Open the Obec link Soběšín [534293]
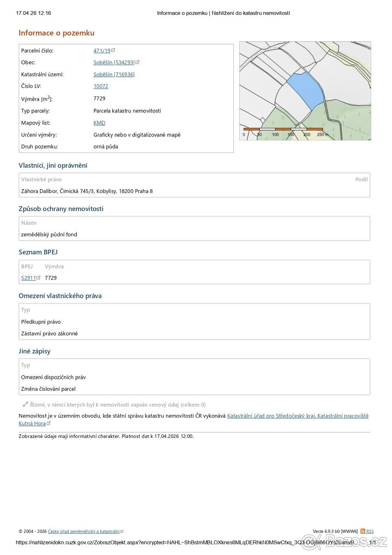Viewport: 392px width, 555px height. tap(114, 62)
